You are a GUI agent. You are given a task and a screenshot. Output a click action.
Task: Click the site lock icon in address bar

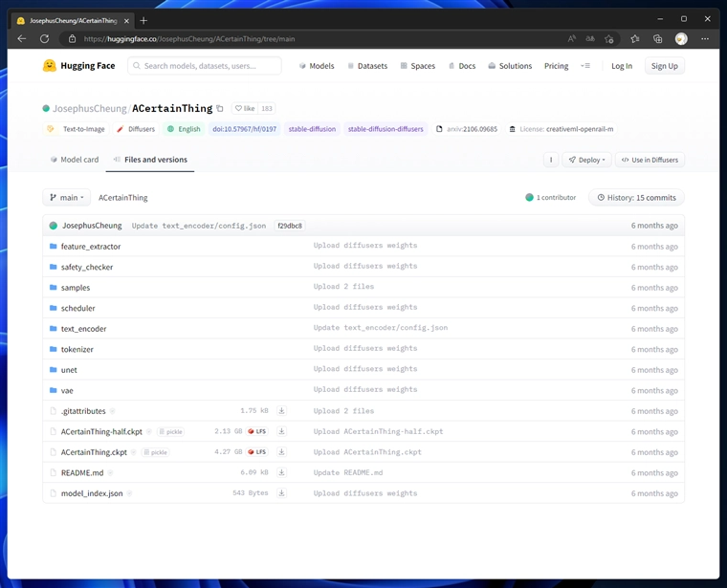click(73, 39)
